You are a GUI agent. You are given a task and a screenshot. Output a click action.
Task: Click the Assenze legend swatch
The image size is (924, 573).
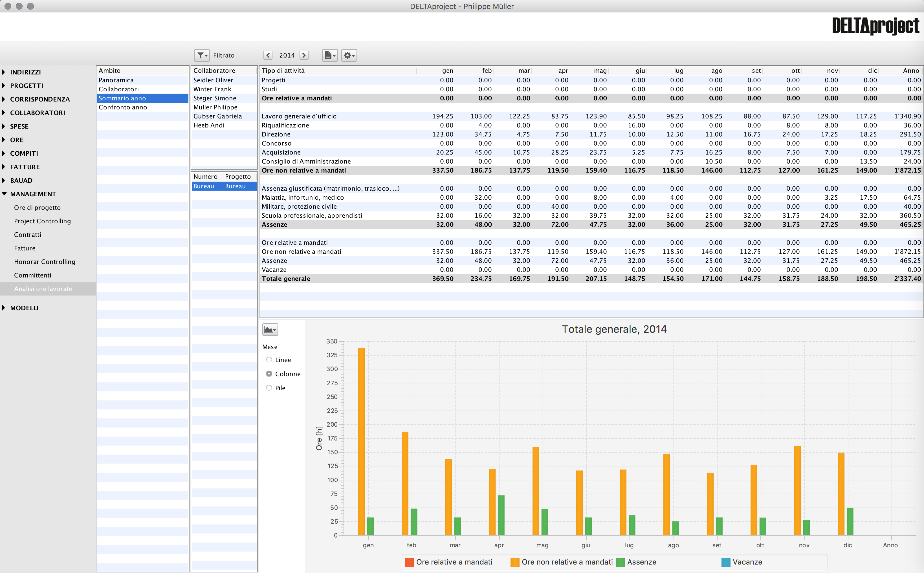pos(620,562)
